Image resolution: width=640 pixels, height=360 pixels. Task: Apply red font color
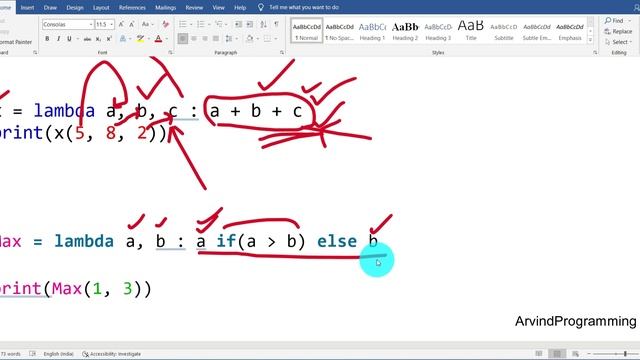[x=158, y=39]
